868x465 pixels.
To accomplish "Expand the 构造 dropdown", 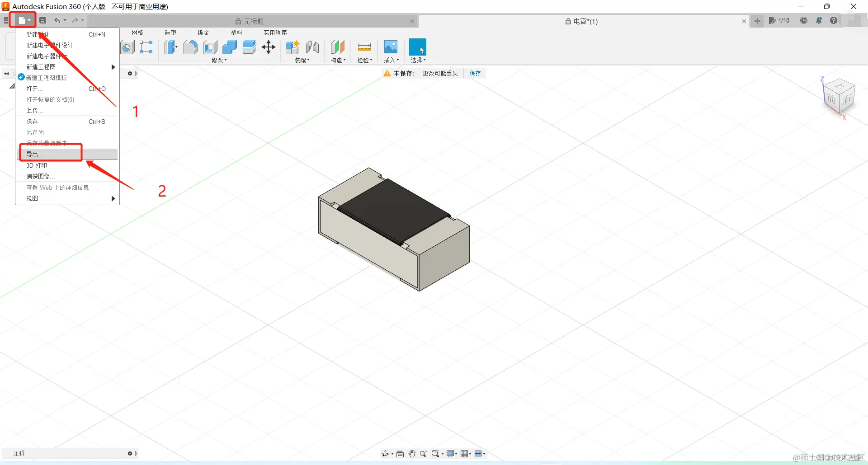I will click(338, 60).
